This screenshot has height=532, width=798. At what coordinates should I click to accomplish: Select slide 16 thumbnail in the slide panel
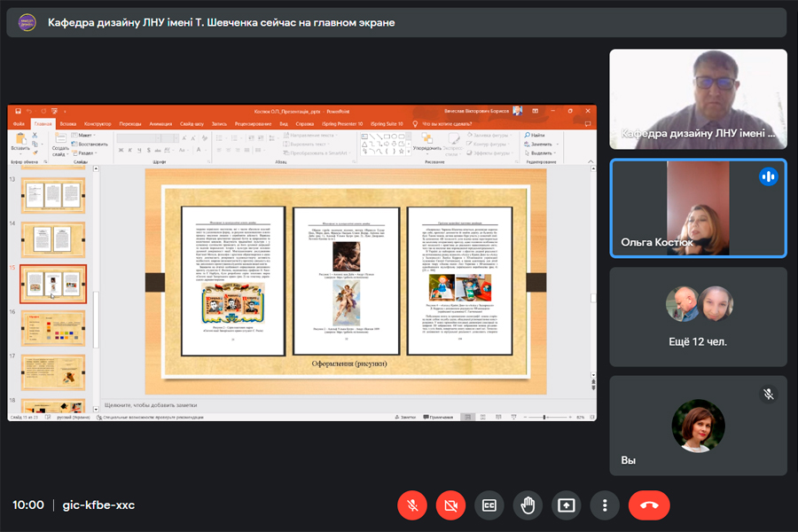click(53, 327)
